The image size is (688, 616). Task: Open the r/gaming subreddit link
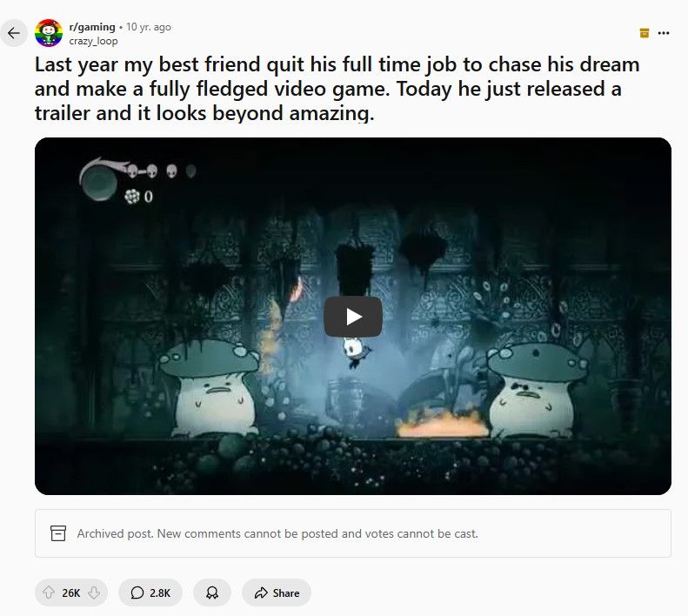[x=92, y=27]
